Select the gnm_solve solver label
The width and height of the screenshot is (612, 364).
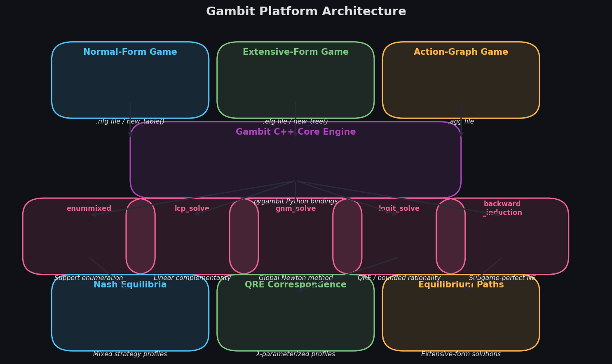[295, 209]
